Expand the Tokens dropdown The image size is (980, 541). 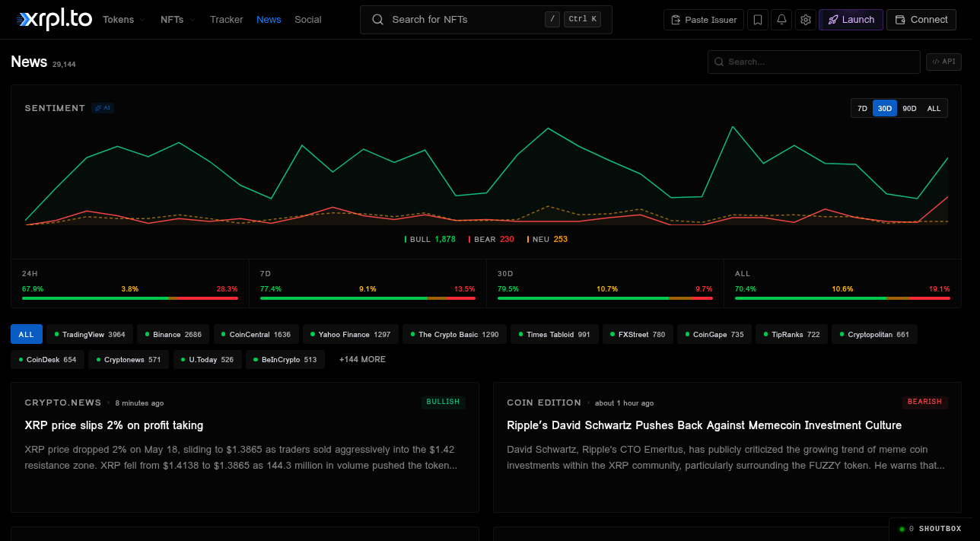click(x=124, y=20)
